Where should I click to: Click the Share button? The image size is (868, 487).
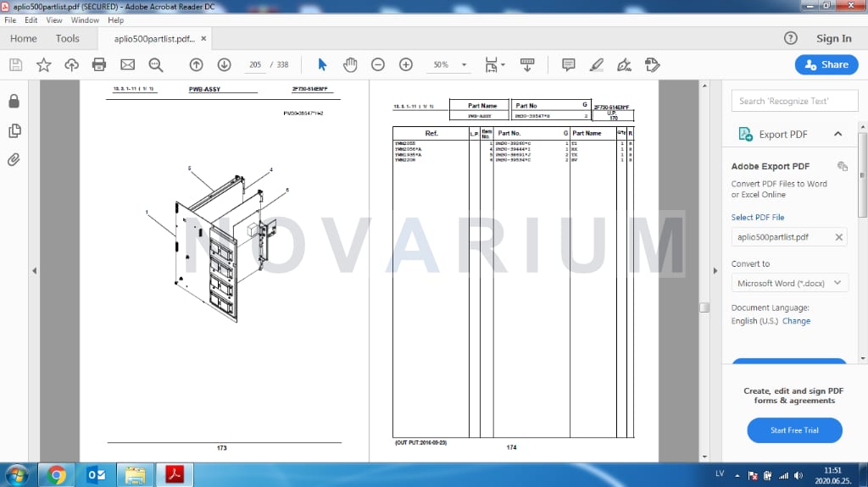(826, 64)
